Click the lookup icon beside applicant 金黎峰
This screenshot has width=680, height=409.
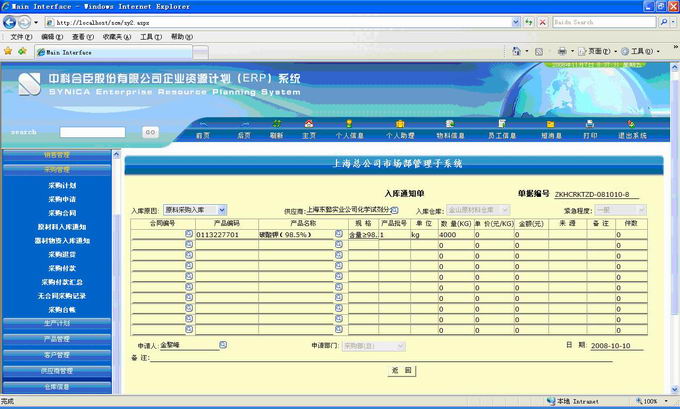223,345
